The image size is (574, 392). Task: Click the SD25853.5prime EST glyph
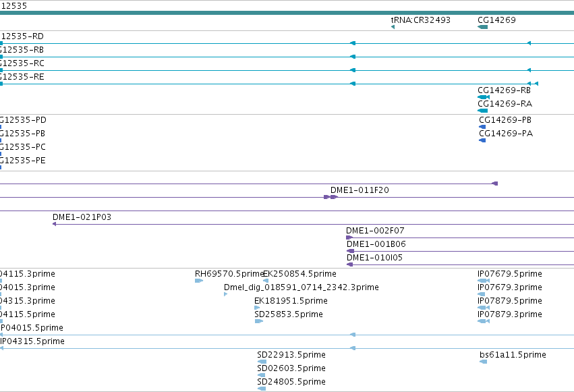pos(259,321)
